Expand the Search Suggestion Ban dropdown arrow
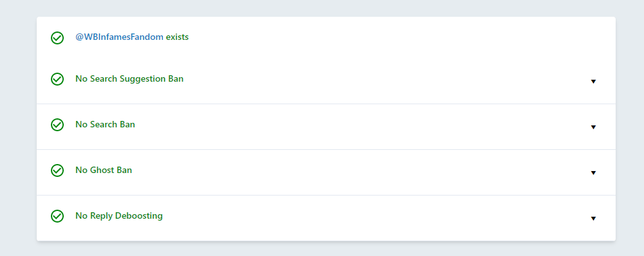This screenshot has height=256, width=644. tap(593, 82)
